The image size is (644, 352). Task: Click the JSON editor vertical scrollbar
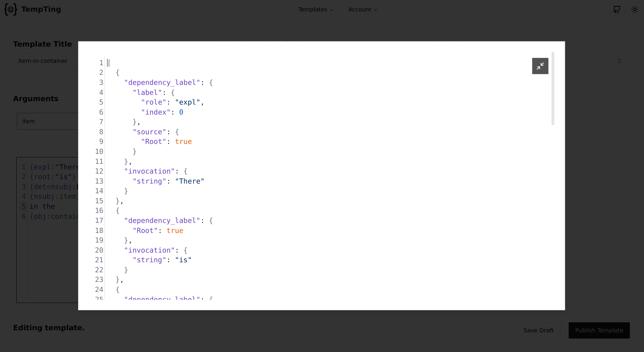pyautogui.click(x=553, y=89)
